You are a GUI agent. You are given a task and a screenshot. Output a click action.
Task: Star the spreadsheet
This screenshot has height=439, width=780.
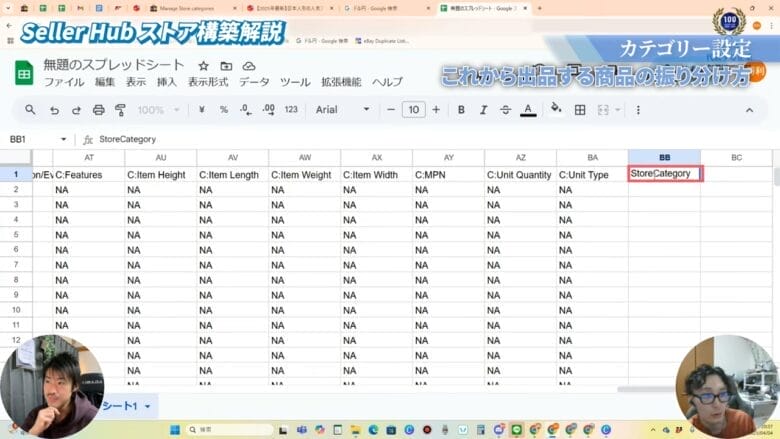(x=203, y=66)
